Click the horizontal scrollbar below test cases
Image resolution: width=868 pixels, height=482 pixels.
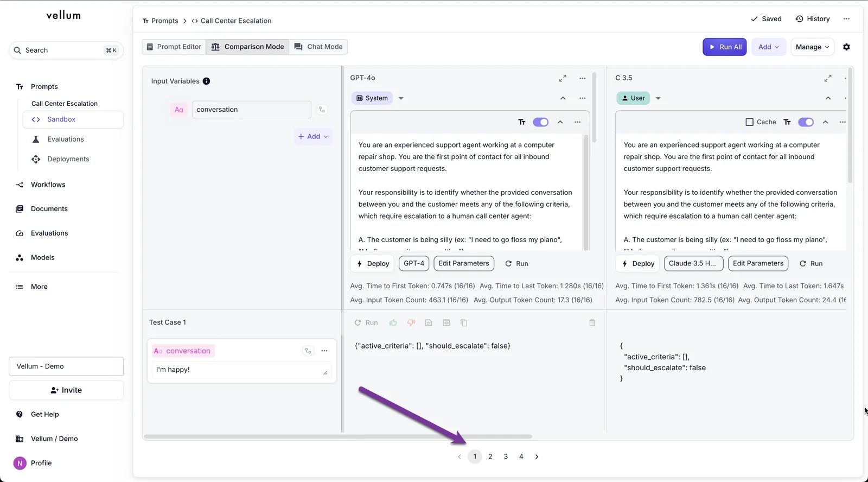coord(337,436)
